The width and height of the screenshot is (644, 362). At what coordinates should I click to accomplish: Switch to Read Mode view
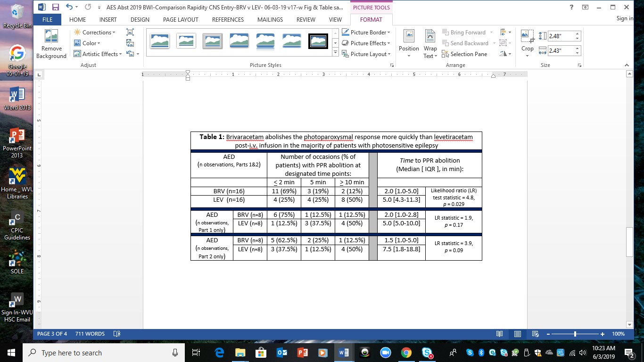coord(499,334)
